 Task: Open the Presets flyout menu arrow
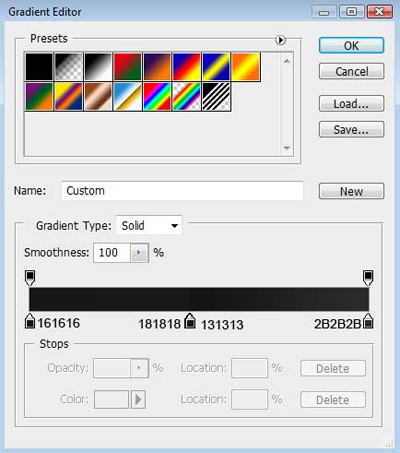point(280,40)
